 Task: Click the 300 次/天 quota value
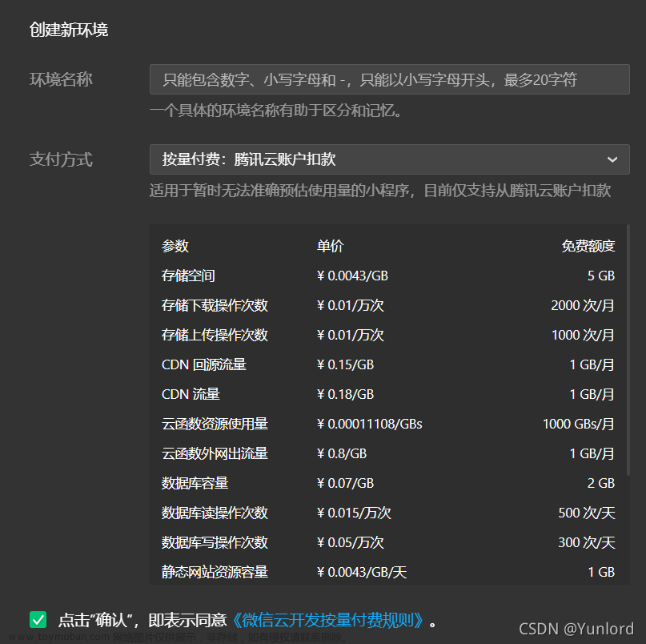tap(587, 543)
